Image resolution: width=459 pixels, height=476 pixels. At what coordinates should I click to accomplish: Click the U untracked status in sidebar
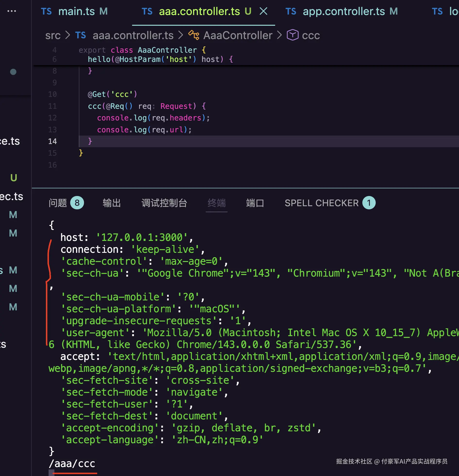click(14, 178)
